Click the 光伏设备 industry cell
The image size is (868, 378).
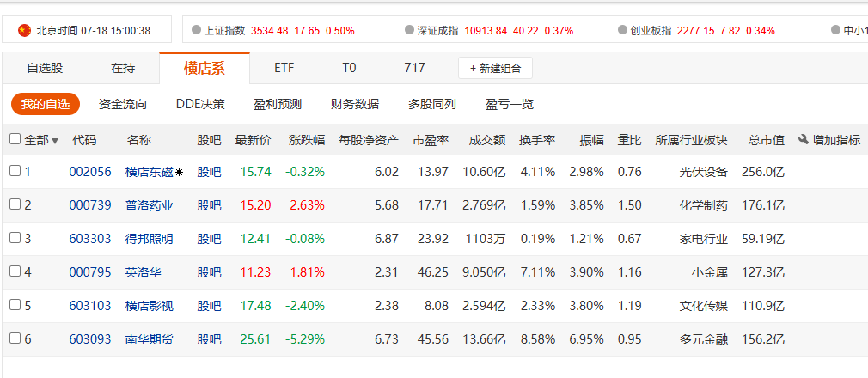tap(704, 172)
